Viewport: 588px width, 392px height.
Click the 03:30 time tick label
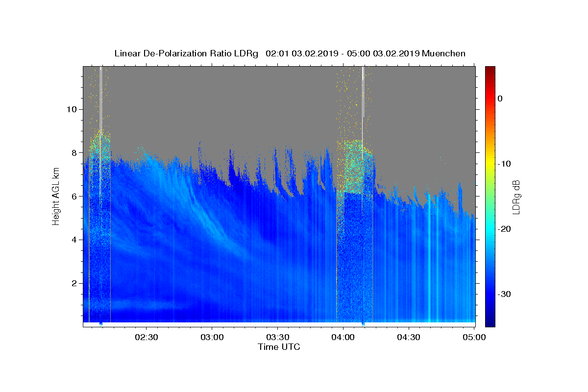pyautogui.click(x=277, y=337)
